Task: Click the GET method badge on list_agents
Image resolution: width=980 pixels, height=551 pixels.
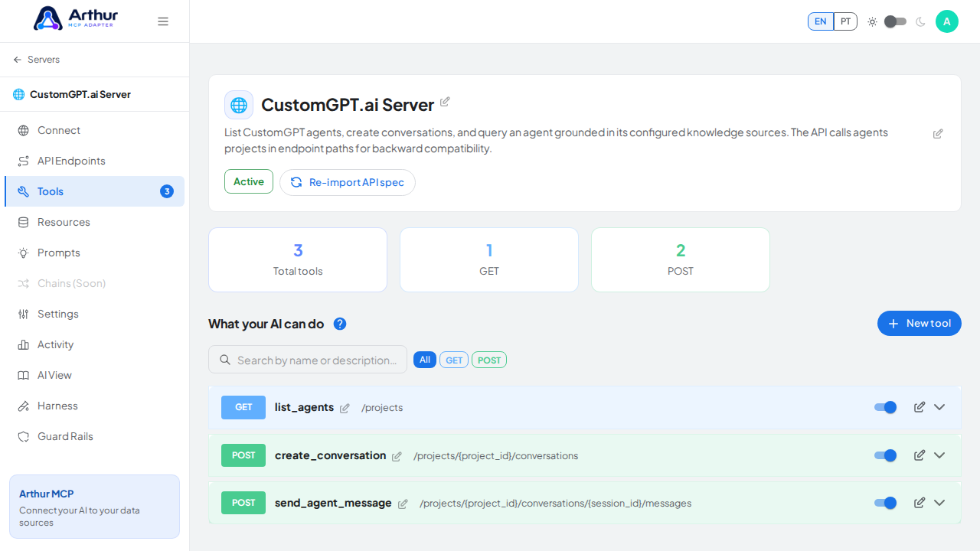Action: coord(243,407)
